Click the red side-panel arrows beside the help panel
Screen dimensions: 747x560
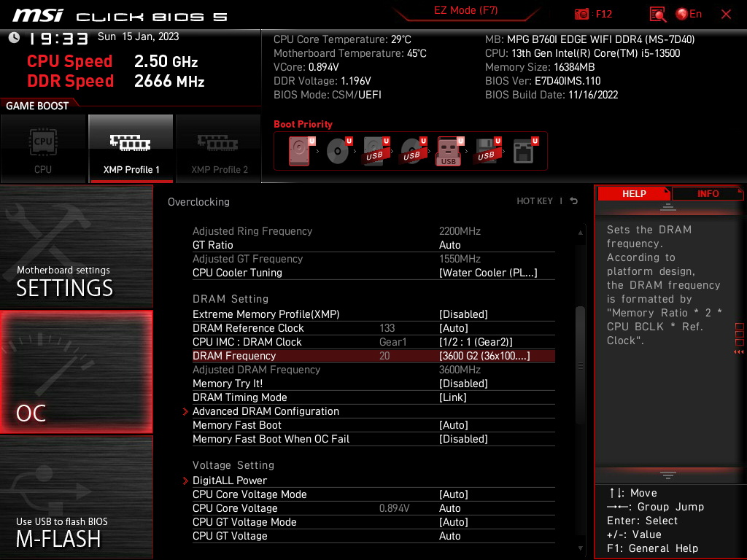click(739, 352)
